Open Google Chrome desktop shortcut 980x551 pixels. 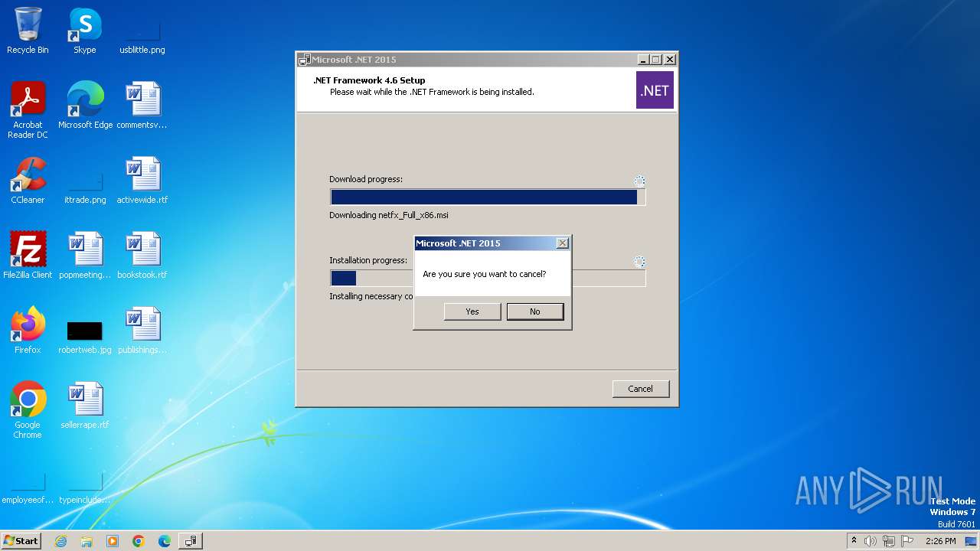tap(28, 410)
